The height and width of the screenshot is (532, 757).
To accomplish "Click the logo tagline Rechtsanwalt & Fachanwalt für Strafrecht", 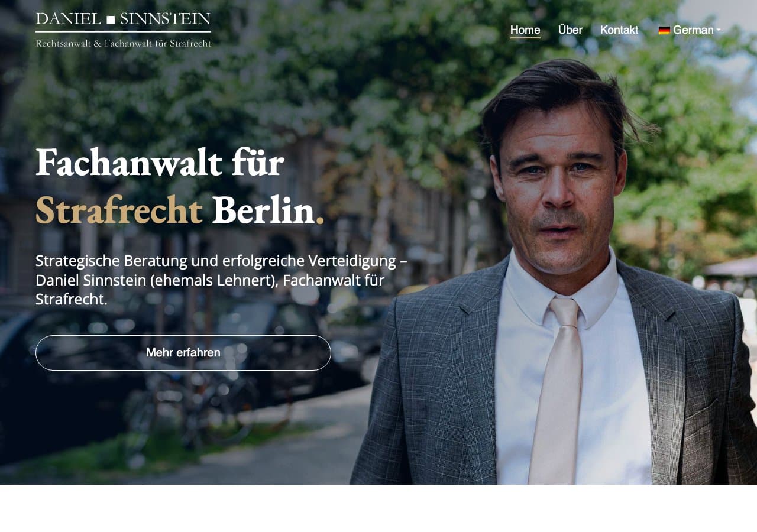I will [x=123, y=43].
